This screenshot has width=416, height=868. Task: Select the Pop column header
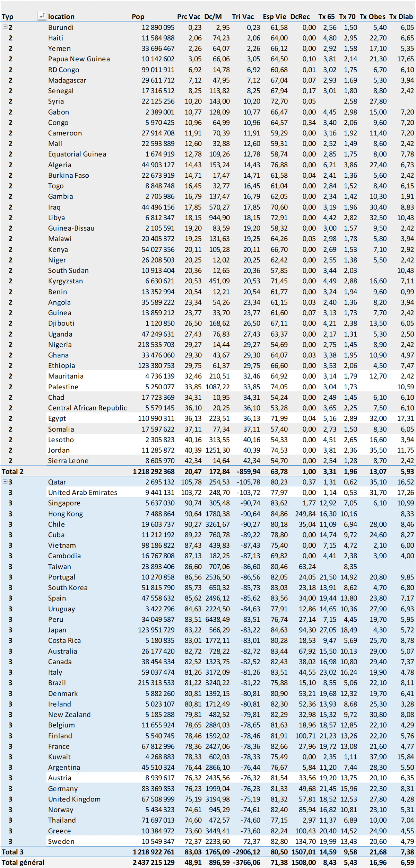point(138,17)
